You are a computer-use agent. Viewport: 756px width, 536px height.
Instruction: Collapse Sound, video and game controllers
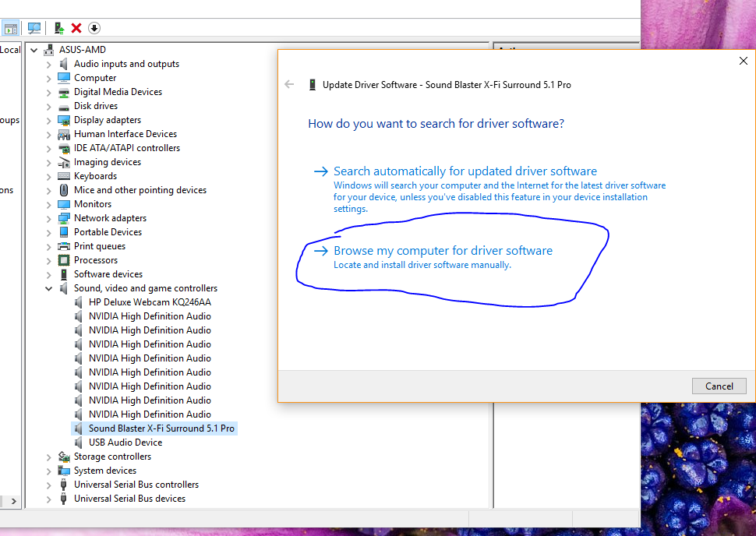(48, 288)
